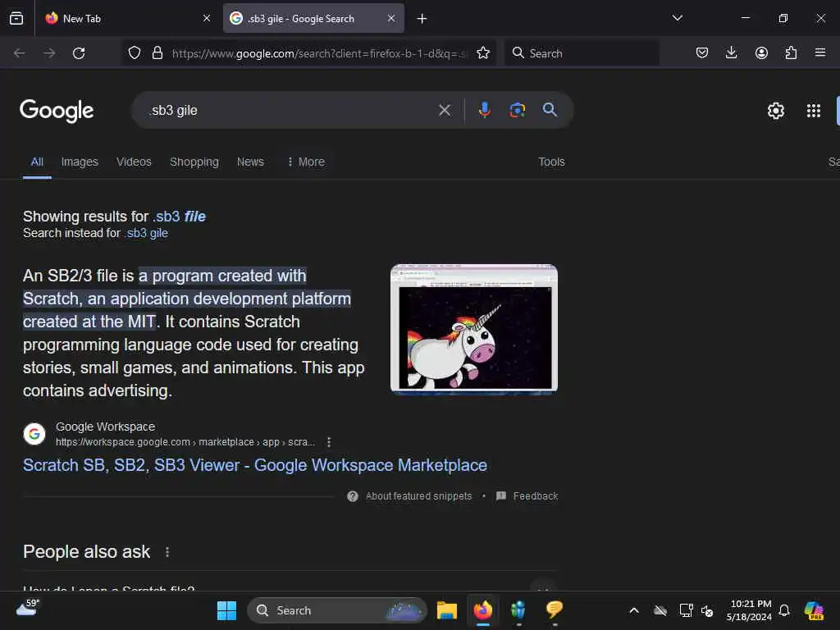
Task: Open search Tools options
Action: pos(551,162)
